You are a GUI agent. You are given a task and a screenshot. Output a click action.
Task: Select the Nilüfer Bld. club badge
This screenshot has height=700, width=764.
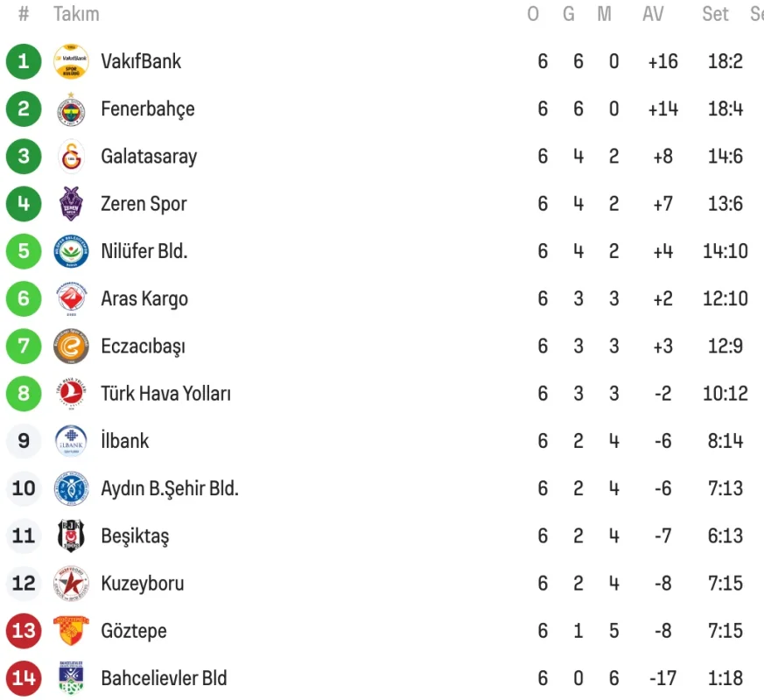tap(71, 251)
